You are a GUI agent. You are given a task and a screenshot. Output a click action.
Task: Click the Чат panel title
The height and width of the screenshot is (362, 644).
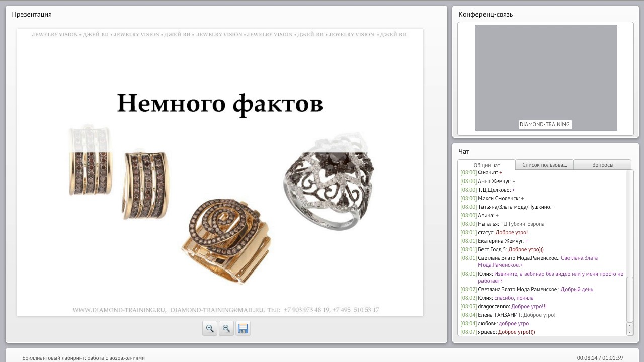pos(464,151)
